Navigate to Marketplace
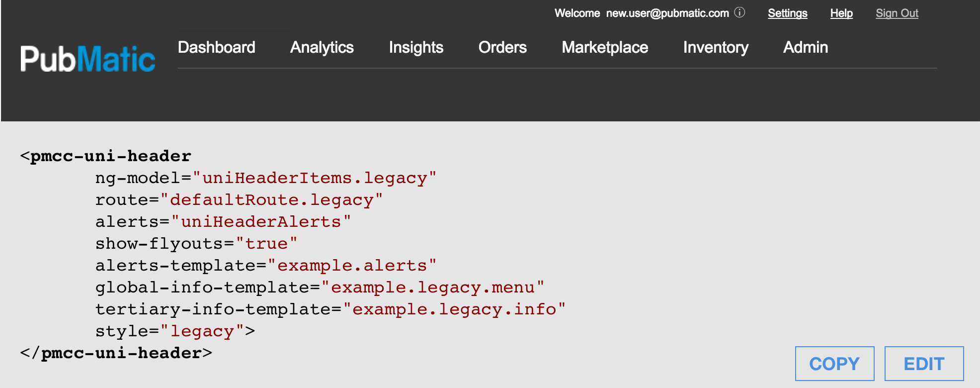 pyautogui.click(x=604, y=47)
